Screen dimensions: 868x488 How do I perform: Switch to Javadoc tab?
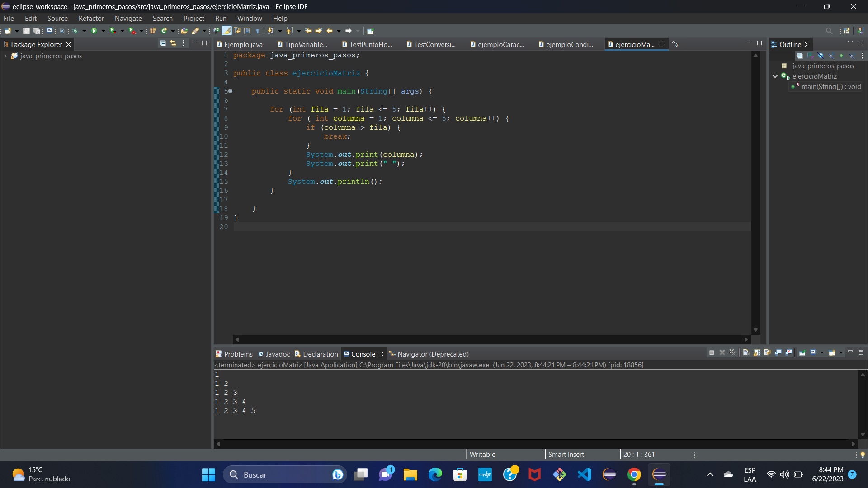(274, 354)
